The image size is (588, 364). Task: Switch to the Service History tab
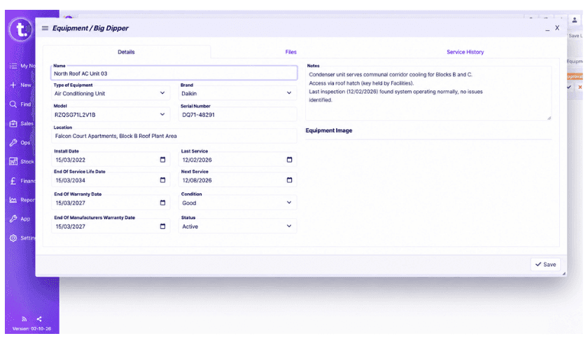[x=465, y=52]
